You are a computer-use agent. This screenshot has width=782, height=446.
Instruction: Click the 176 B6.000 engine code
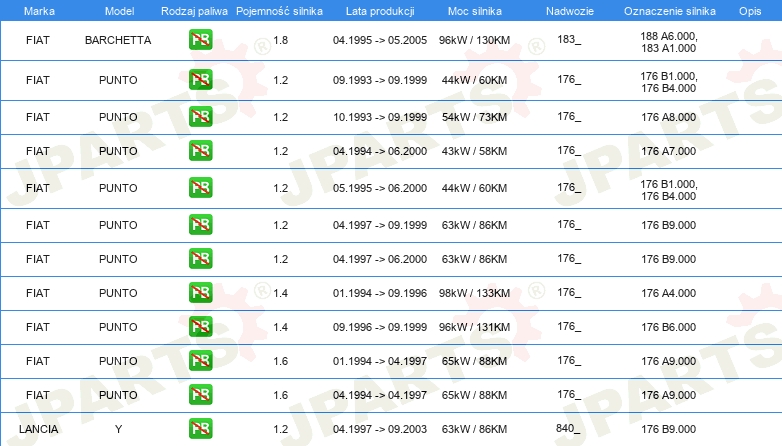point(669,327)
